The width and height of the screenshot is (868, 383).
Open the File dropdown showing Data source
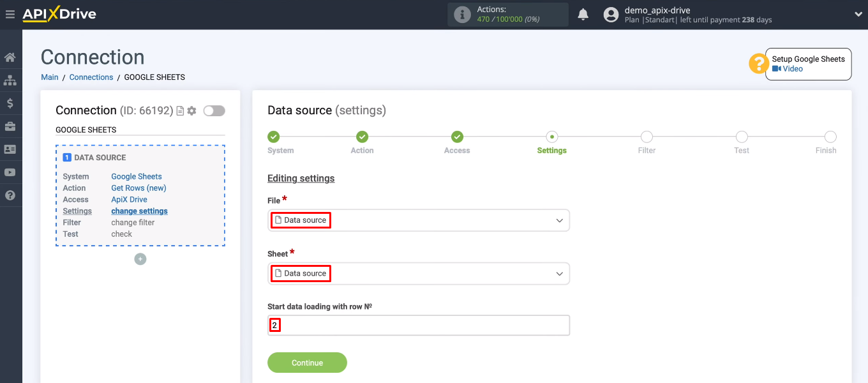419,220
